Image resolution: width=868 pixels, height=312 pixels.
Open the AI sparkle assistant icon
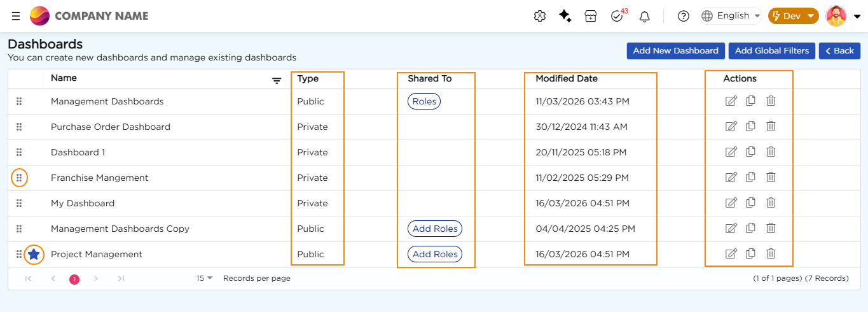coord(565,16)
